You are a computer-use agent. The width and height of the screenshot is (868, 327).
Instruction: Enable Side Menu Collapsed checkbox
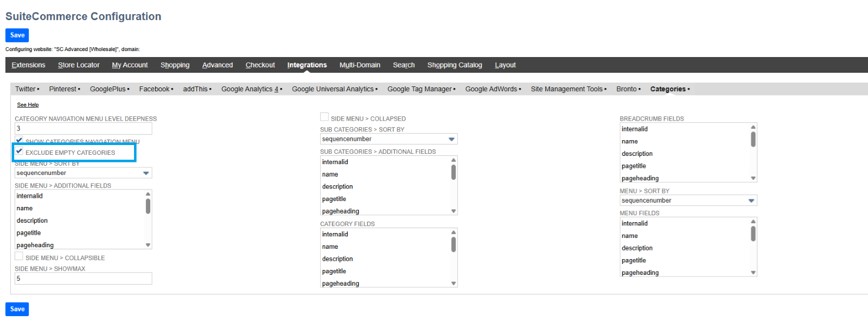(x=324, y=117)
